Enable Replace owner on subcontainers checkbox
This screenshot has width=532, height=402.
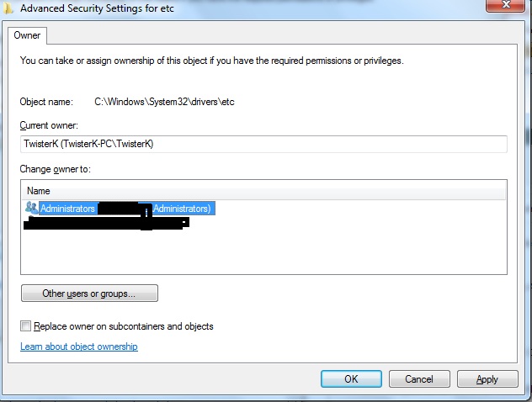tap(26, 326)
